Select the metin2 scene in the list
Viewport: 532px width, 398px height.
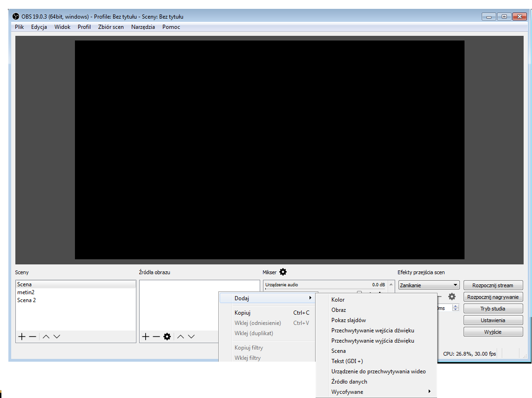coord(26,292)
